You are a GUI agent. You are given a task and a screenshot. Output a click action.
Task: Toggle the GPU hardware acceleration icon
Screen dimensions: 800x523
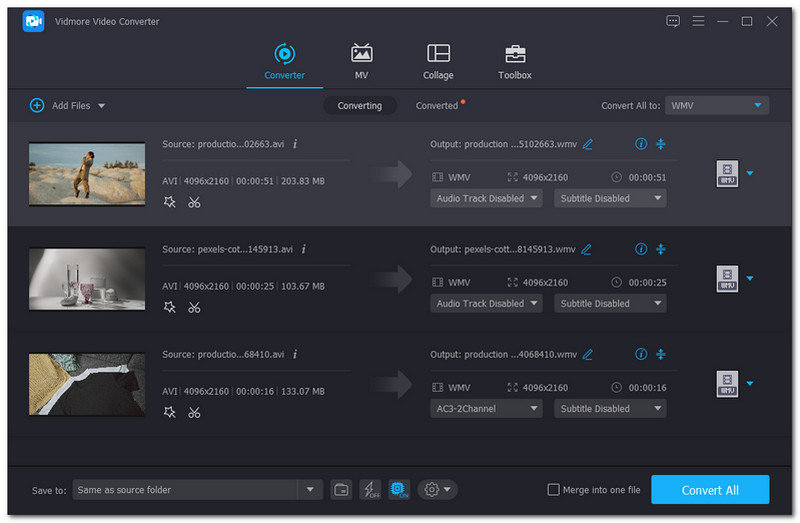tap(398, 490)
